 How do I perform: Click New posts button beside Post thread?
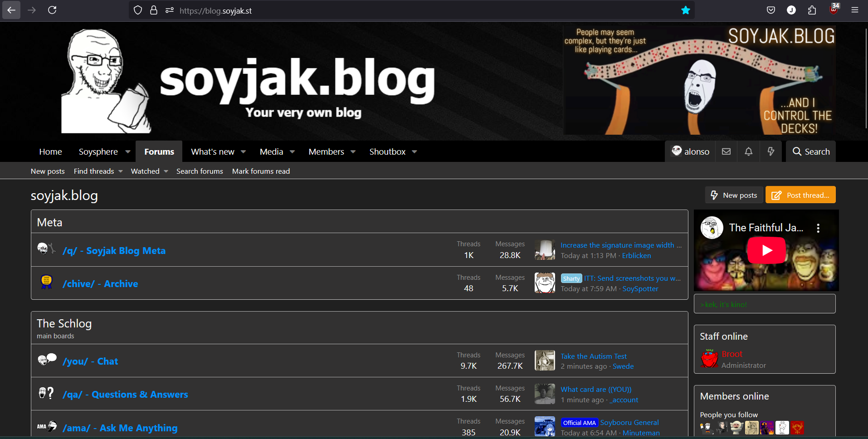pyautogui.click(x=734, y=195)
